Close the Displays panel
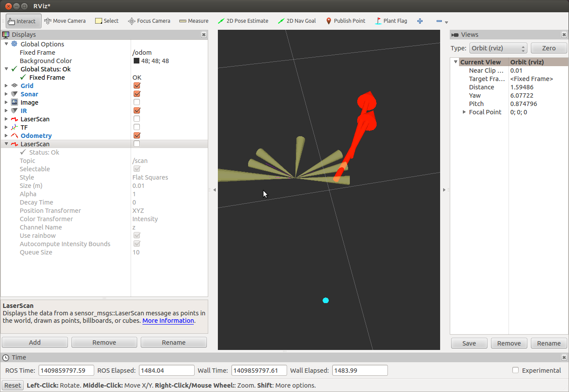This screenshot has height=392, width=569. (x=204, y=35)
